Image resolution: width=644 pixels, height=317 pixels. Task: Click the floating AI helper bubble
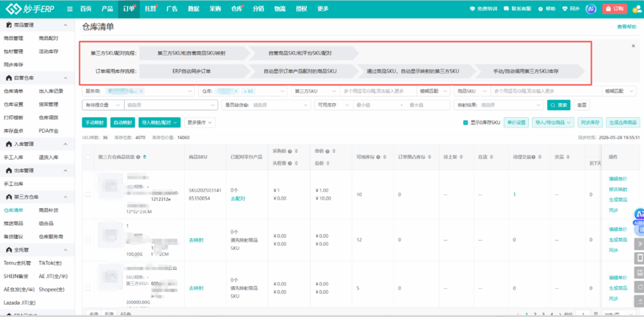pyautogui.click(x=639, y=214)
